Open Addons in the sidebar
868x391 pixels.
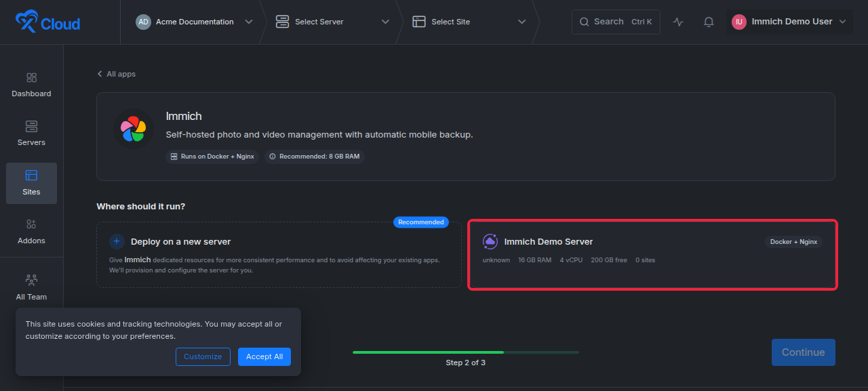[x=31, y=232]
